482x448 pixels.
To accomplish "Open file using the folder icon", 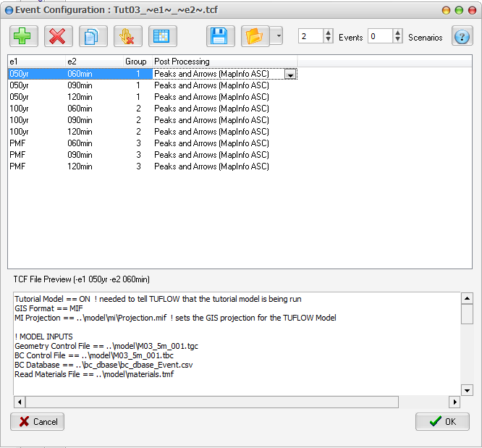I will (x=255, y=36).
